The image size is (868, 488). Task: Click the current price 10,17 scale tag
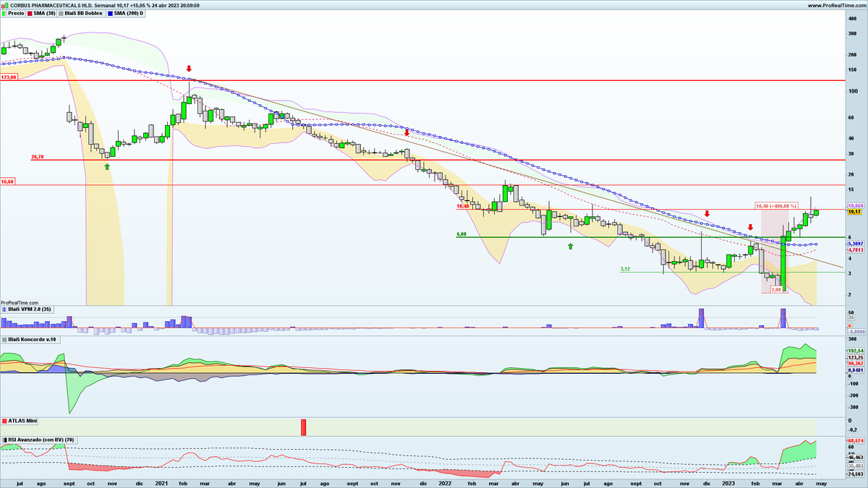click(x=854, y=212)
